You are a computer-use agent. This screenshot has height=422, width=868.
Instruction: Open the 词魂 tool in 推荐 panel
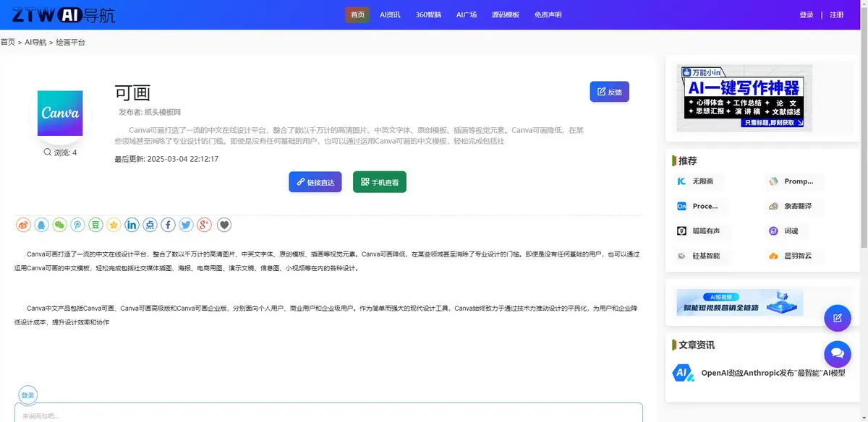(788, 231)
